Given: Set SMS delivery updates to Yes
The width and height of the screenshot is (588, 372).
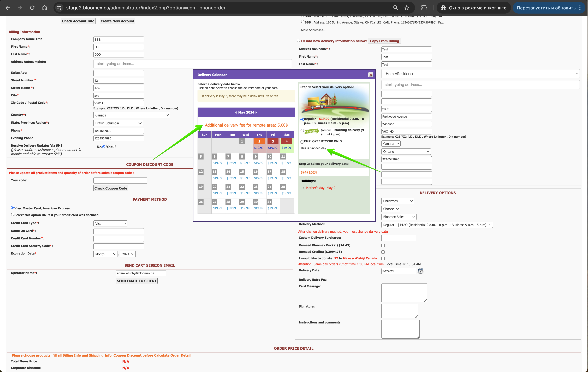Looking at the screenshot, I should [x=114, y=146].
